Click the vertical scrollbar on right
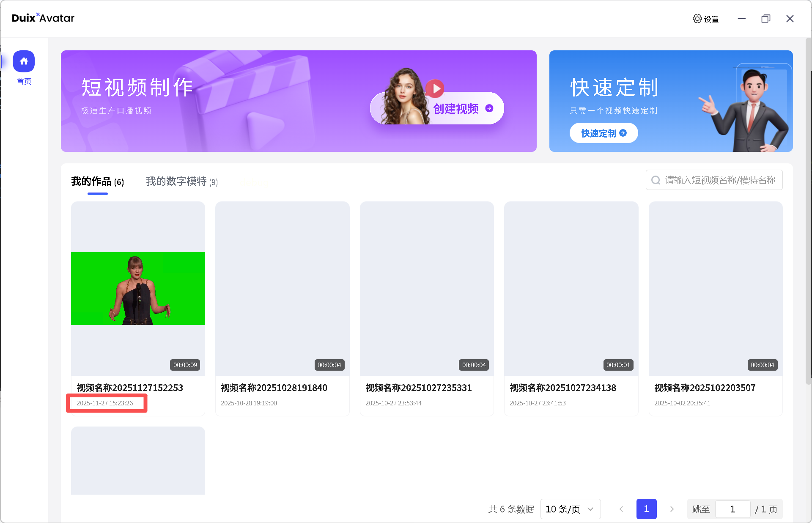This screenshot has width=812, height=523. click(x=808, y=212)
